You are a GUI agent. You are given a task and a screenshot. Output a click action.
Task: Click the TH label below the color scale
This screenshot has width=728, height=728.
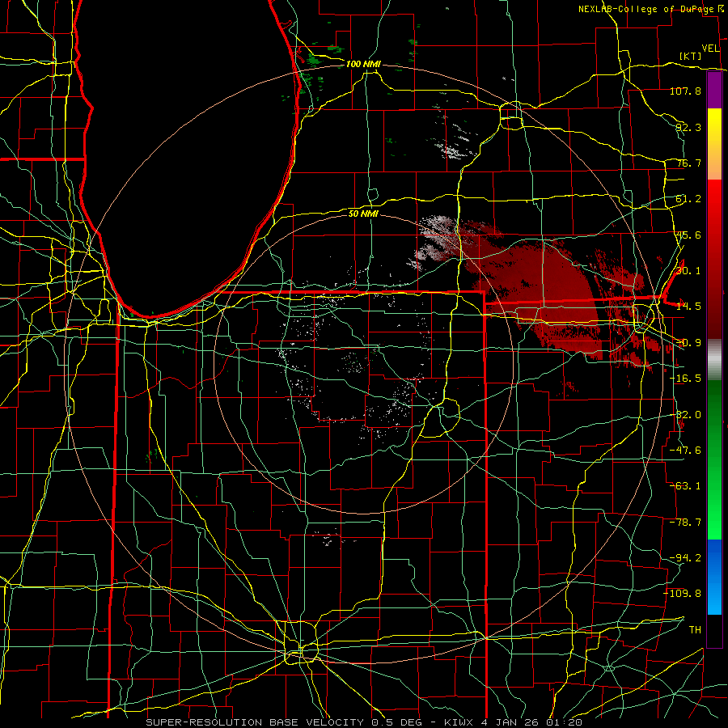(695, 630)
